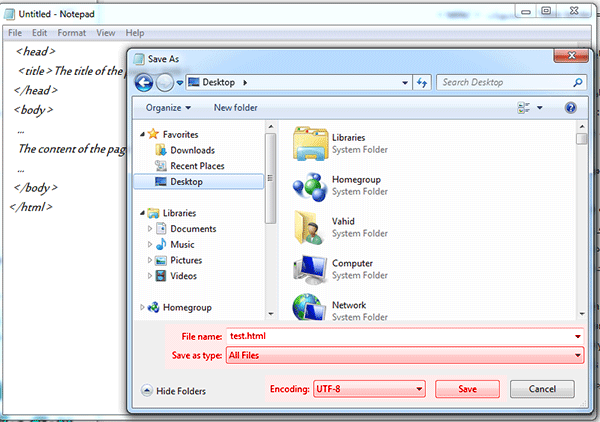Expand the Documents library node

[x=150, y=229]
